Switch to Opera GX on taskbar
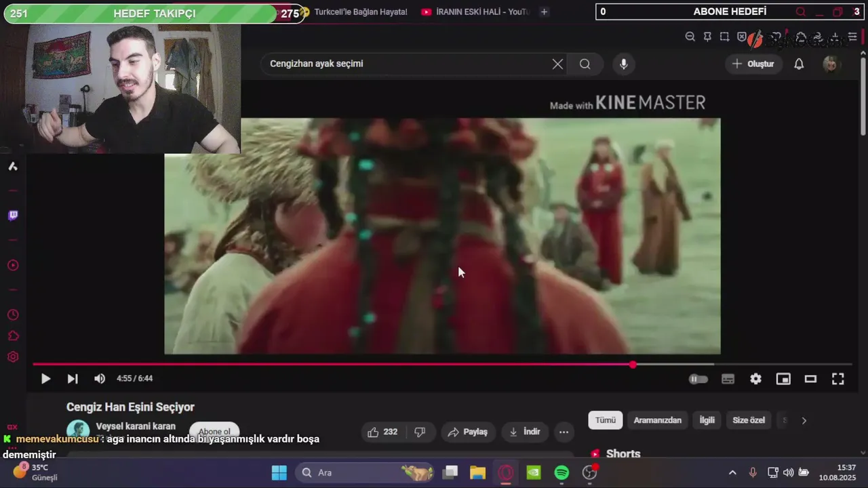This screenshot has width=868, height=488. 506,472
